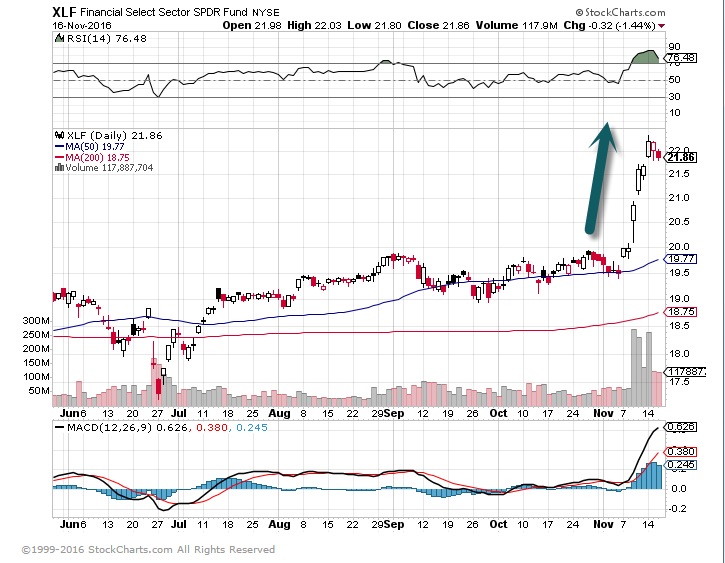This screenshot has width=725, height=563.
Task: Click the Aug label on price chart date axis
Action: (279, 413)
